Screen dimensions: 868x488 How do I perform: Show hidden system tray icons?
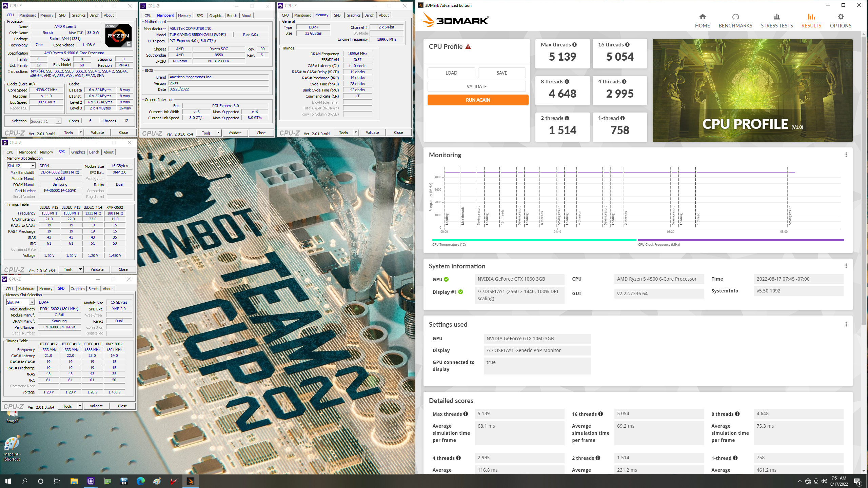coord(800,481)
